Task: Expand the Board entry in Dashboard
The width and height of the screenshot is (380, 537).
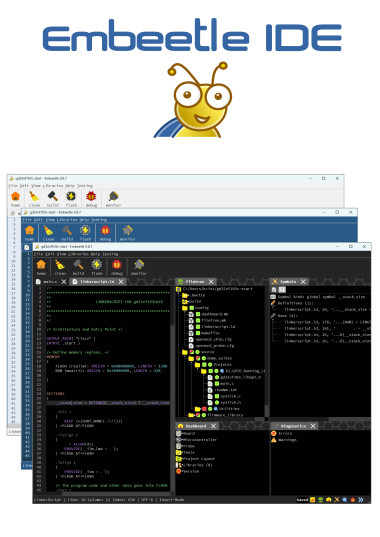Action: (x=186, y=434)
